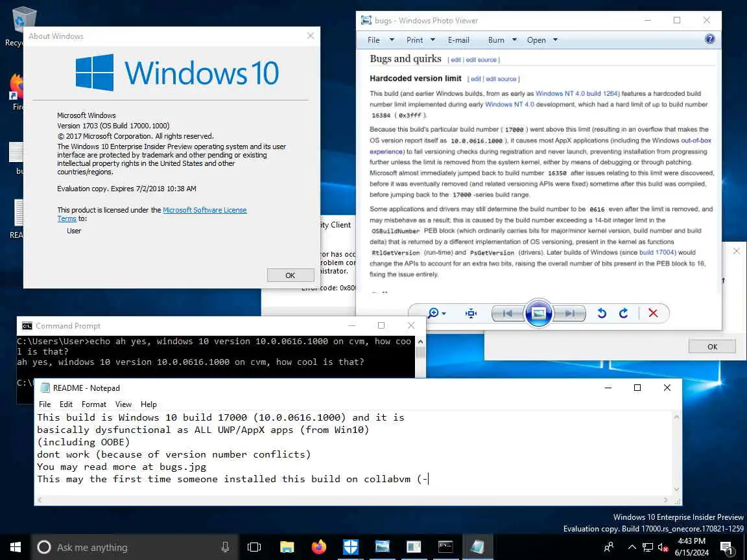Open zoom control in Photo Viewer

436,313
